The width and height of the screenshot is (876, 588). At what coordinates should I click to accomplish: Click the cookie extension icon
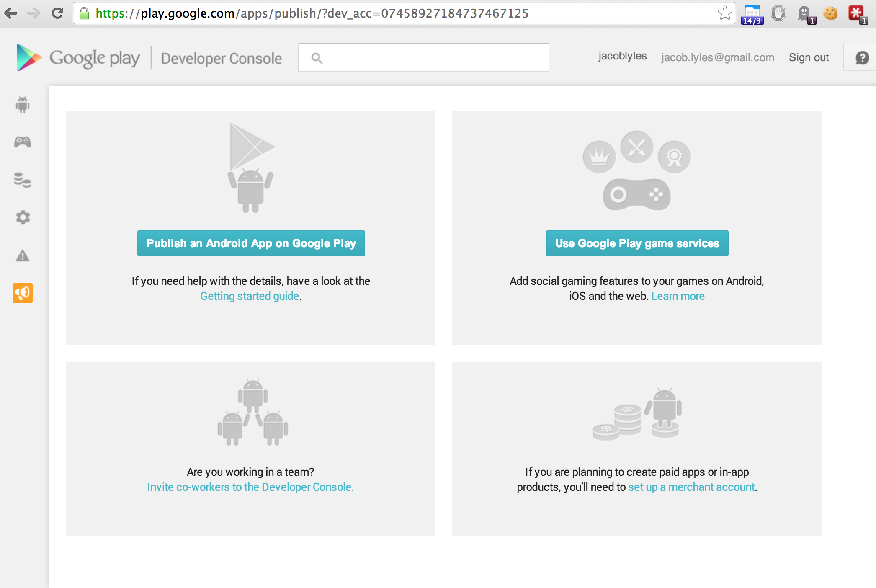click(830, 13)
